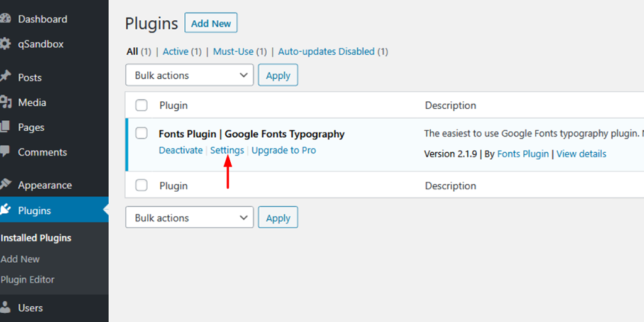Filter plugins by Active
644x322 pixels.
pos(175,52)
